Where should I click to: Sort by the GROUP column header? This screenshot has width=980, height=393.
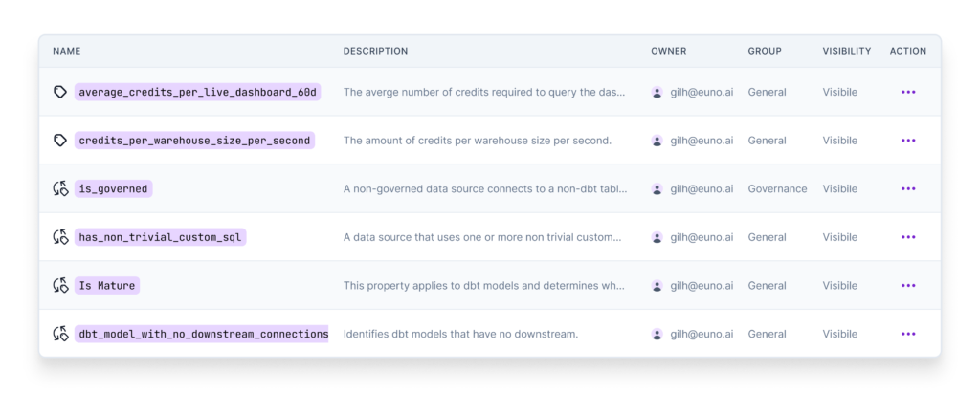(x=765, y=52)
